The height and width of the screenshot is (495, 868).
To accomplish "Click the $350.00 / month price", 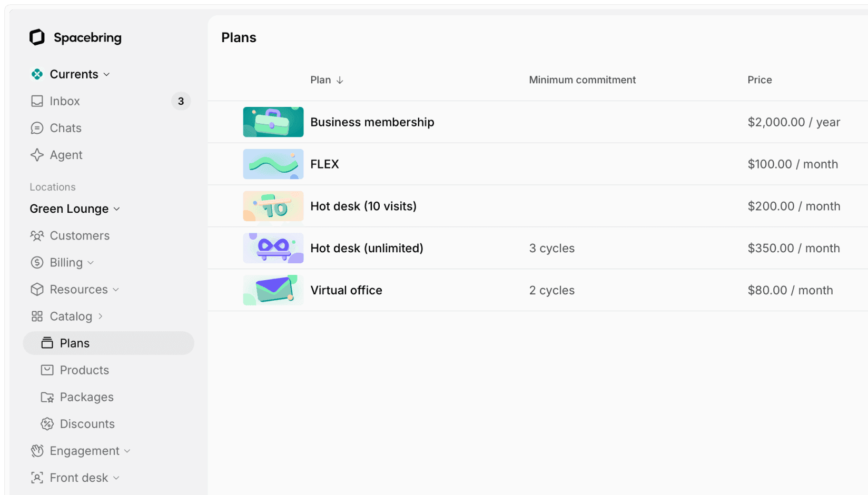I will coord(794,249).
